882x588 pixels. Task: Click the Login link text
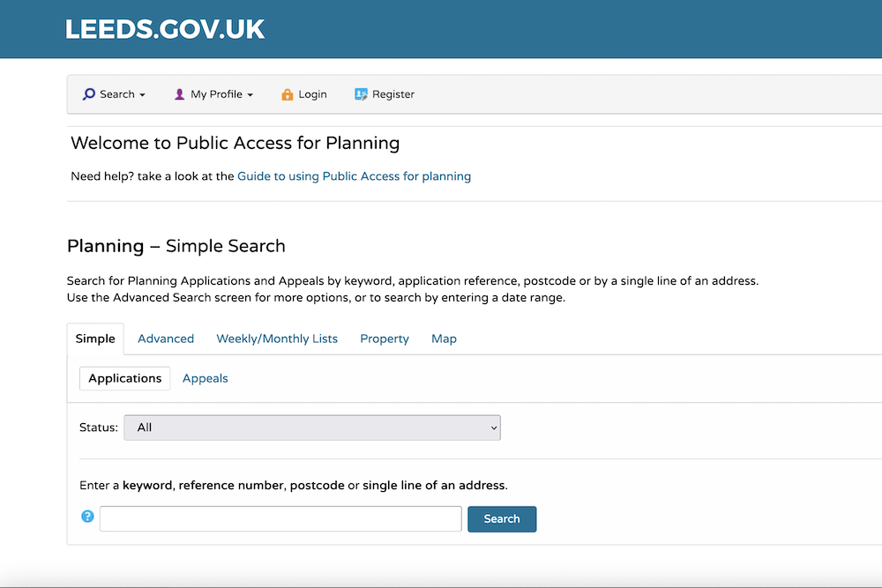pyautogui.click(x=312, y=94)
